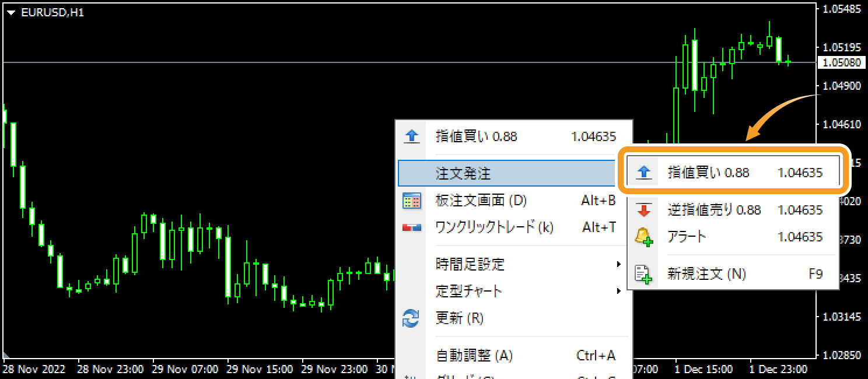Click the 1.05485 price scale value
Image resolution: width=868 pixels, height=379 pixels.
click(842, 9)
